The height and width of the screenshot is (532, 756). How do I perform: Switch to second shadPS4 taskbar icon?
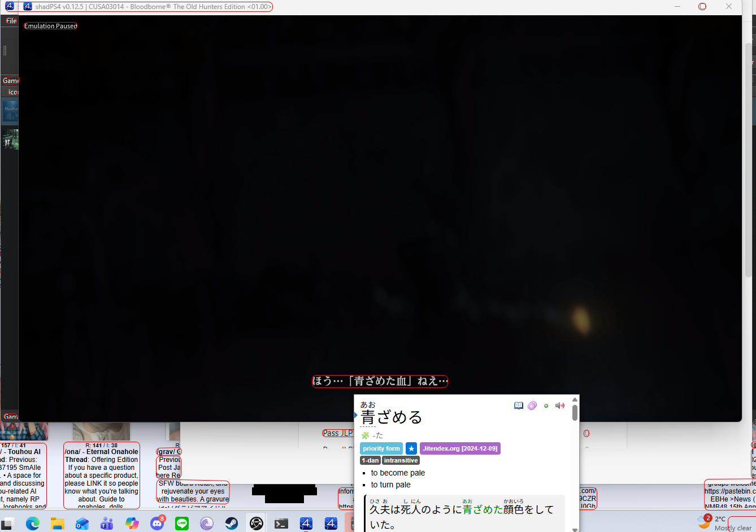click(x=331, y=524)
